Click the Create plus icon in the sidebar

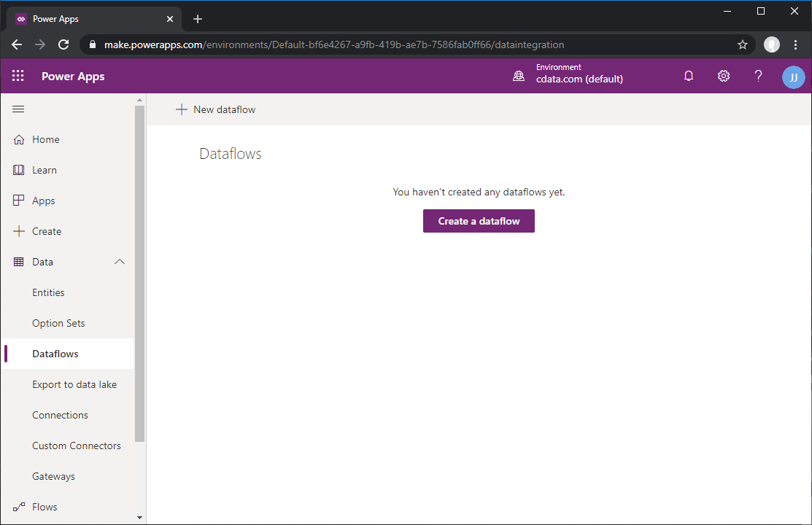(x=17, y=231)
